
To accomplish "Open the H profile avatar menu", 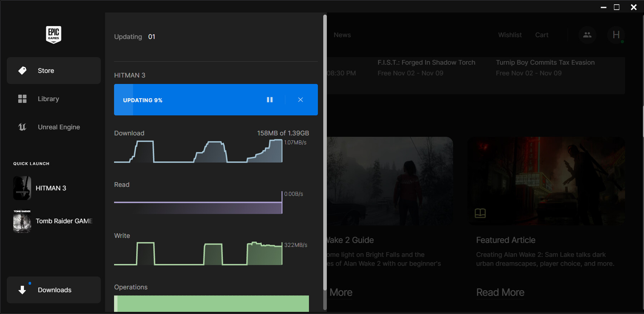I will (x=616, y=35).
